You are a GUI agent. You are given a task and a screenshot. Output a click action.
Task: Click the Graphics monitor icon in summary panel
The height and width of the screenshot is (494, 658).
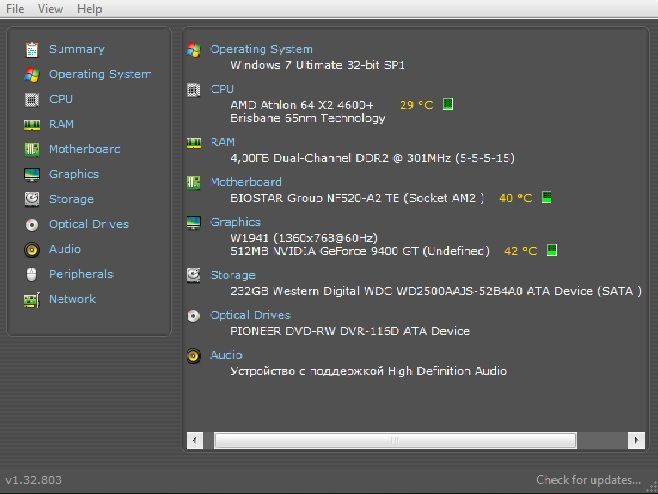pyautogui.click(x=193, y=222)
